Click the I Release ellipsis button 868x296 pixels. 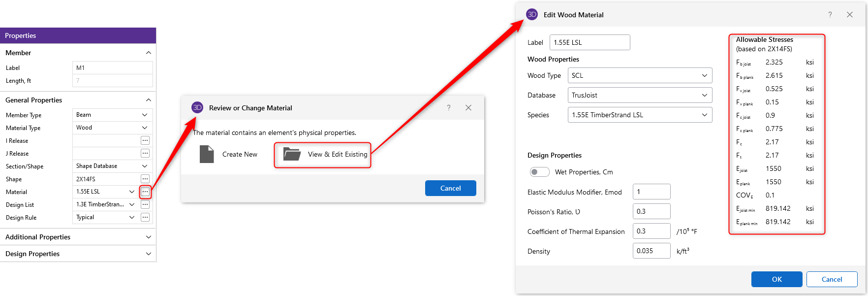[x=145, y=140]
